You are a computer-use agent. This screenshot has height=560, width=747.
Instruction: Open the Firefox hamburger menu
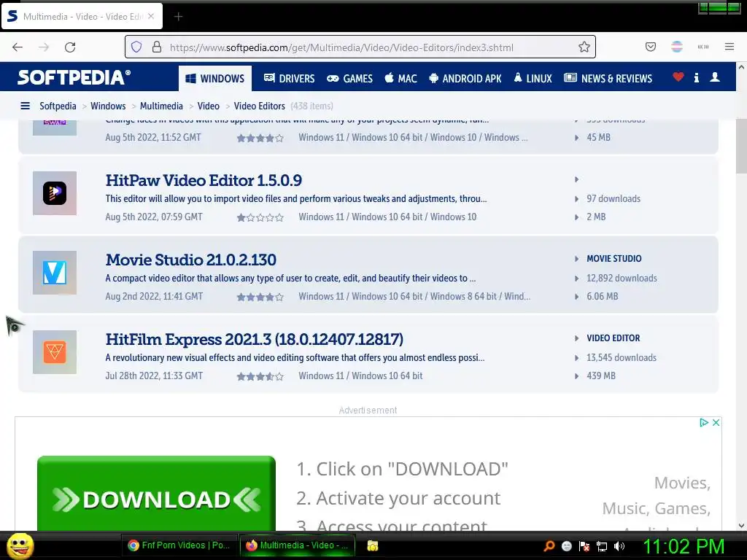(729, 47)
